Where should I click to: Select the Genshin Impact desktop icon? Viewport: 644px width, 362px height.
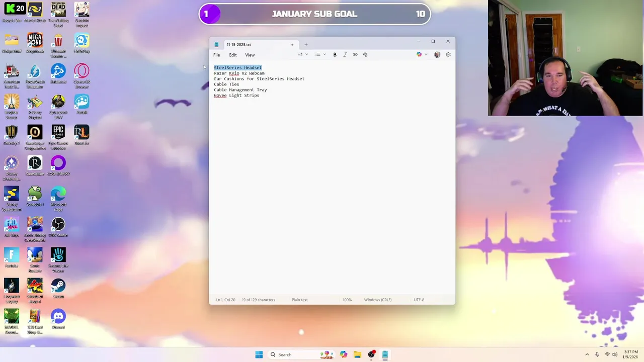coord(82,15)
